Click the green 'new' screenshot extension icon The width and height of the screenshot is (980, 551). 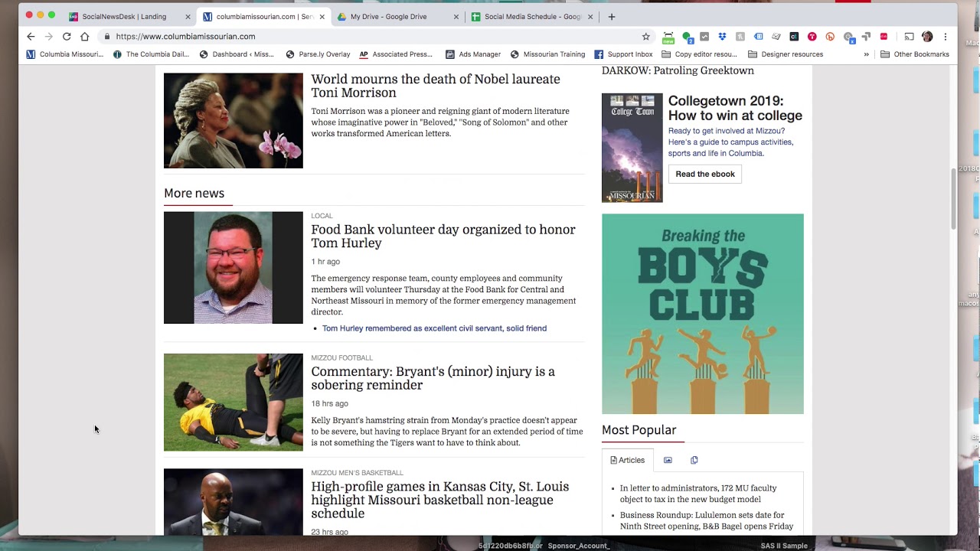point(668,37)
